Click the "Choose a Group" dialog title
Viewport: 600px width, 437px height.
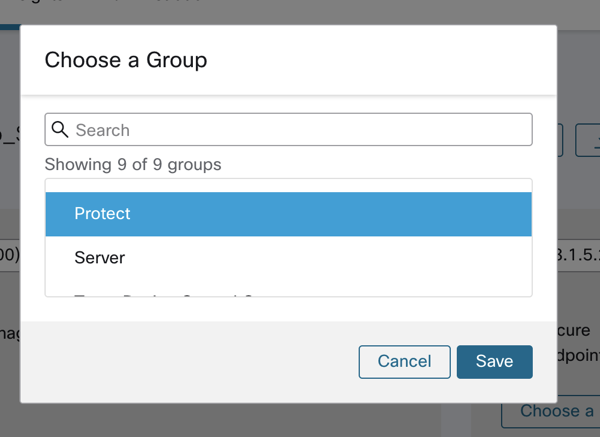126,60
